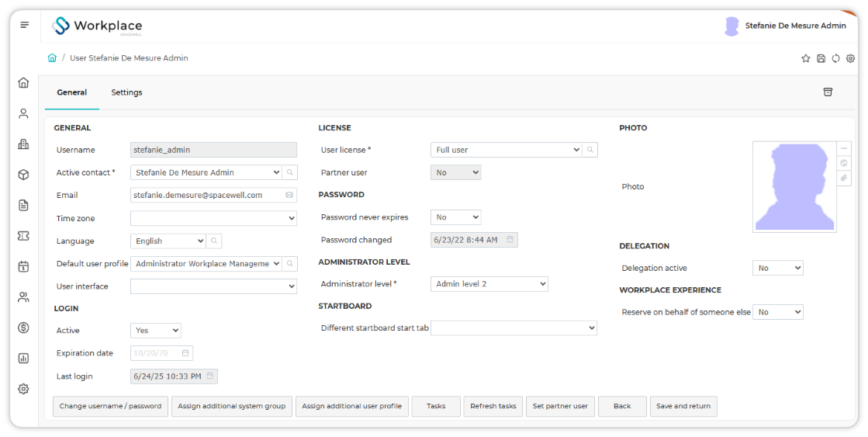868x437 pixels.
Task: Click the save disk icon in header
Action: point(821,58)
